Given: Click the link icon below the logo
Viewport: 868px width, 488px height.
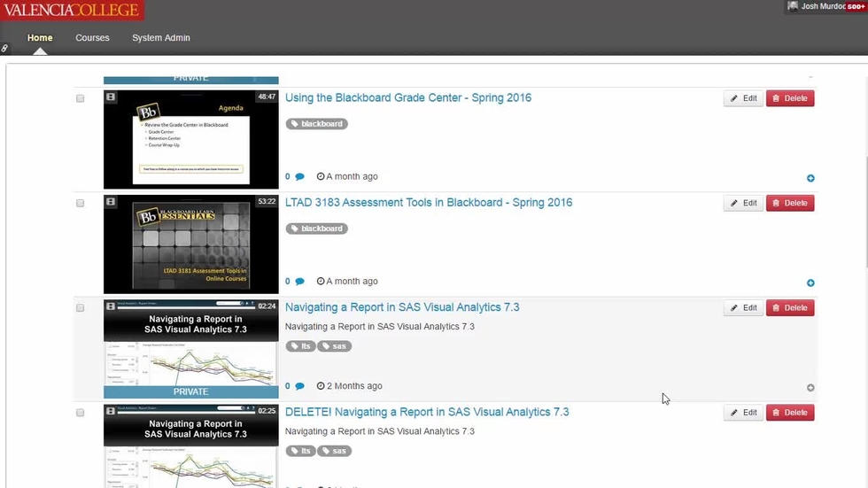Looking at the screenshot, I should (4, 49).
